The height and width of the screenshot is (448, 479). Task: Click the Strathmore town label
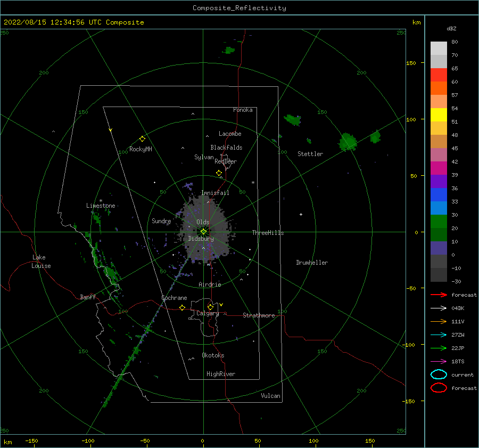pyautogui.click(x=259, y=315)
